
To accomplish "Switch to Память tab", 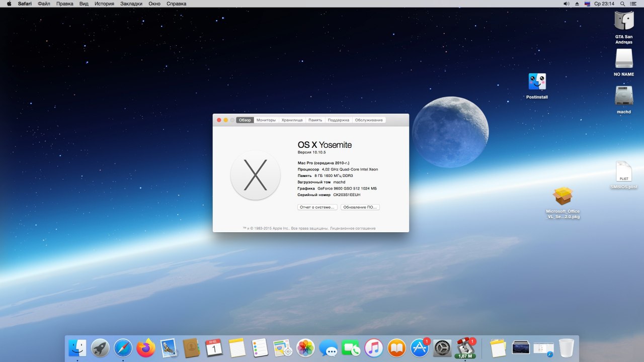I will [x=315, y=120].
